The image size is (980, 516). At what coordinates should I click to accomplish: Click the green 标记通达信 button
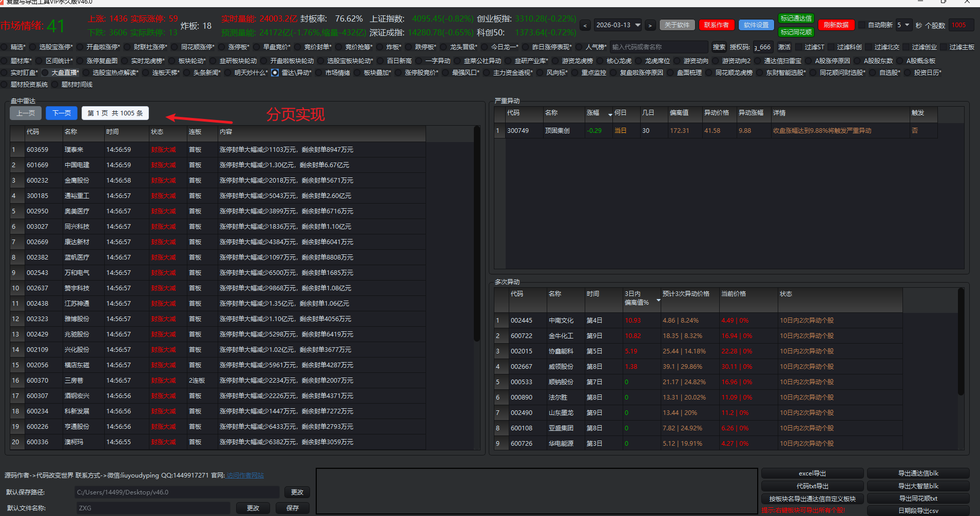[x=796, y=18]
